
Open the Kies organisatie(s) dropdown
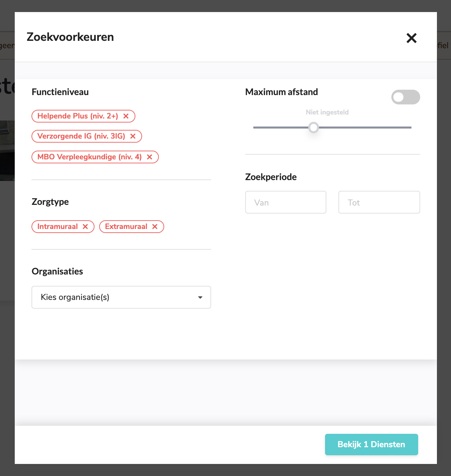pyautogui.click(x=121, y=297)
